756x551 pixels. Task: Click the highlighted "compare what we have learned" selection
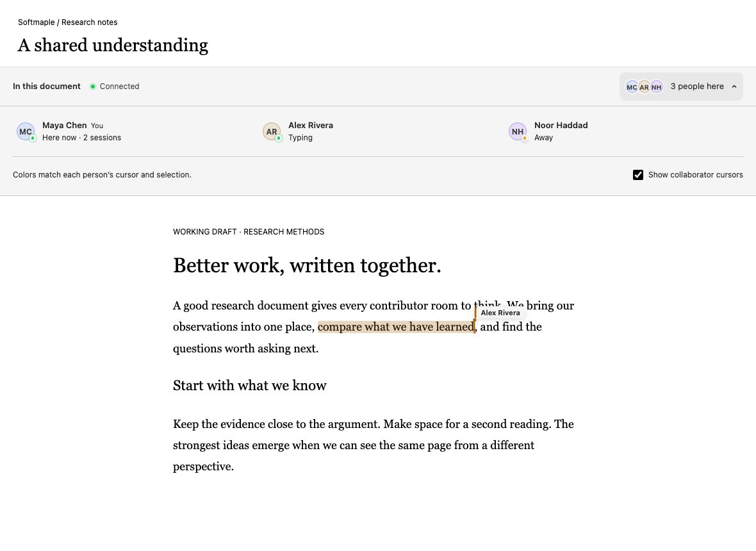coord(396,327)
